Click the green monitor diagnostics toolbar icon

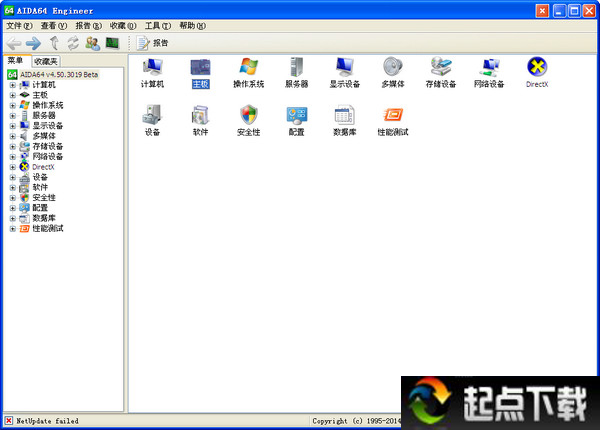tap(112, 43)
